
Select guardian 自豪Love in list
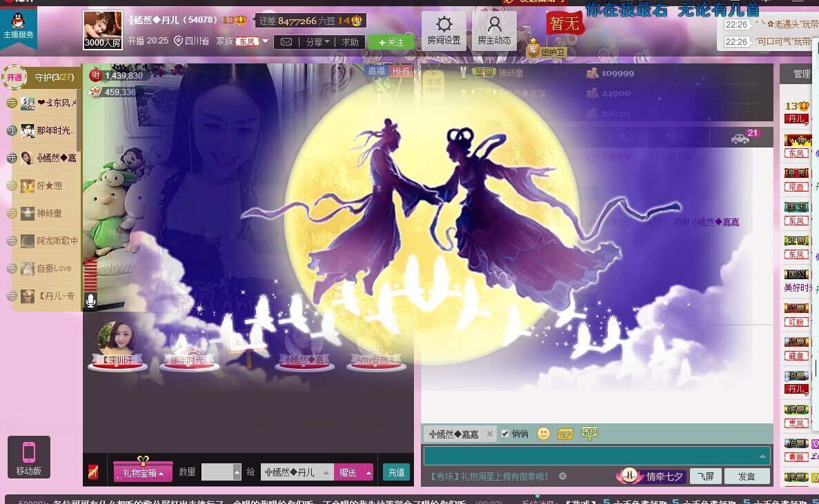pyautogui.click(x=46, y=268)
